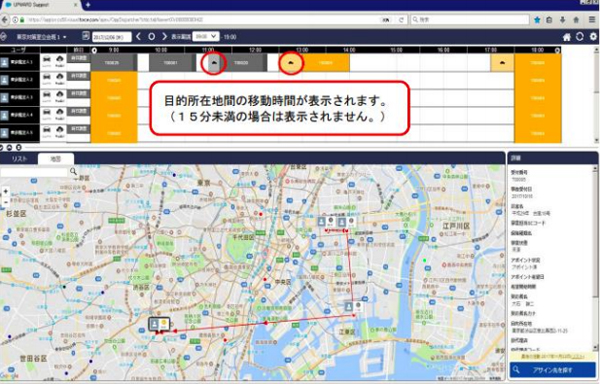Open the display start time dropdown

(206, 36)
